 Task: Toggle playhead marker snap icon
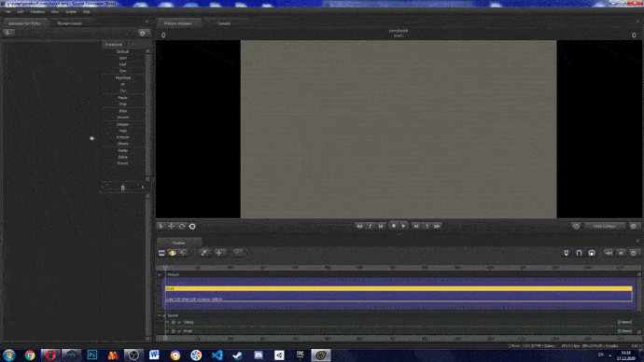(x=566, y=253)
